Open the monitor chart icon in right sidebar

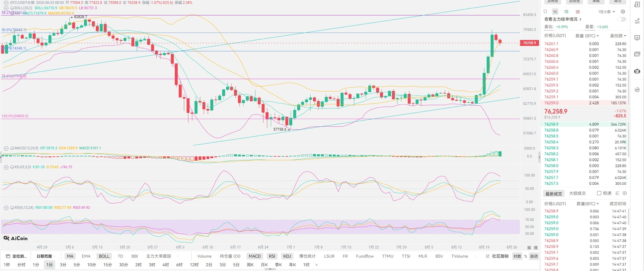click(x=637, y=38)
